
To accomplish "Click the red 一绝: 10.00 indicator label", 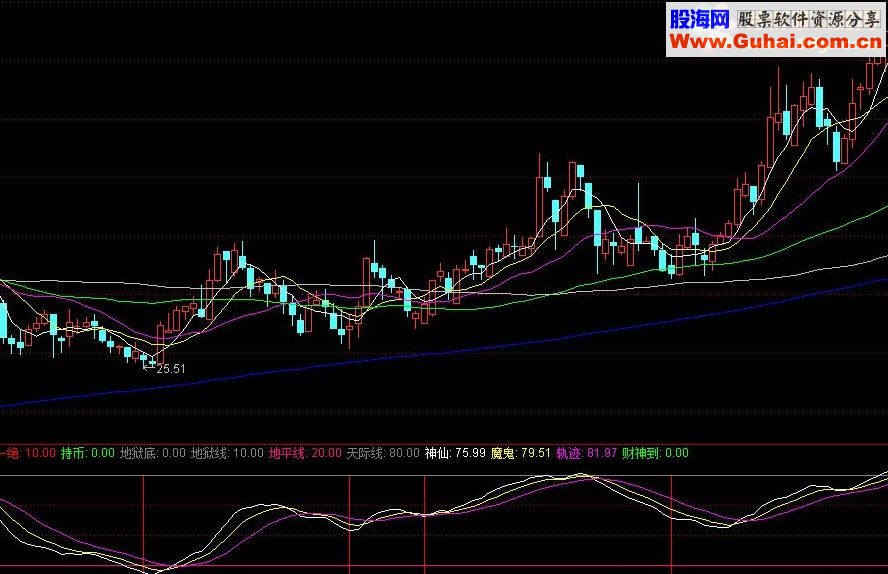I will (x=28, y=453).
